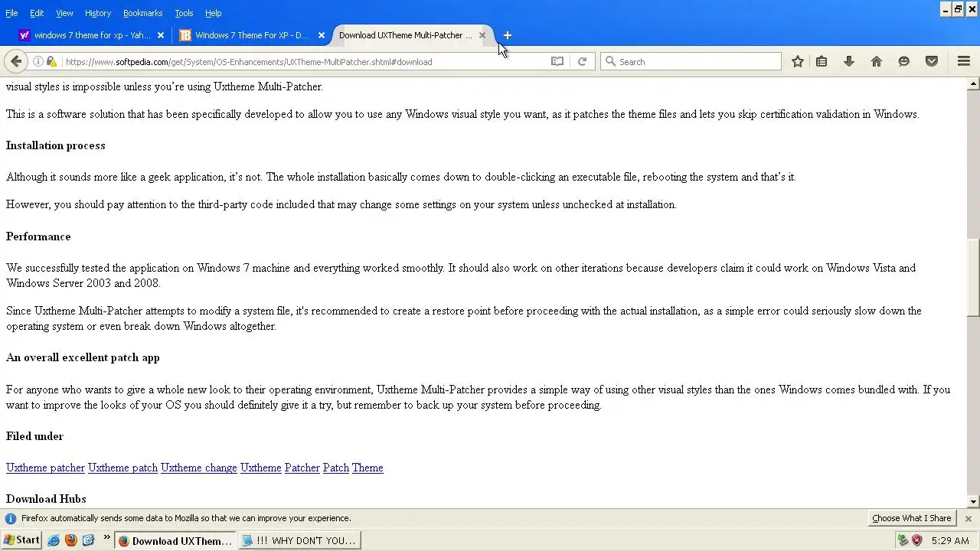Expand quick launch overflow chevron
The width and height of the screenshot is (980, 551).
tap(106, 538)
